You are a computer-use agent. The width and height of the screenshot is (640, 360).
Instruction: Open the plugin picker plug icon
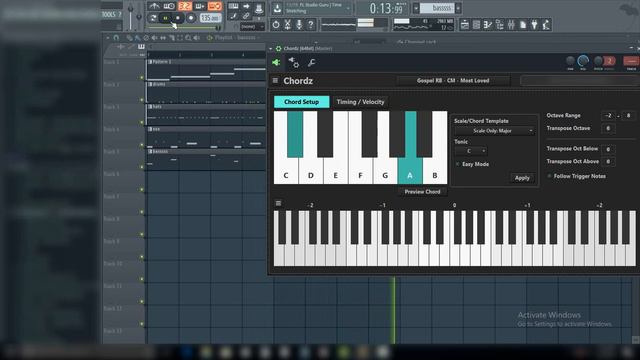(534, 25)
